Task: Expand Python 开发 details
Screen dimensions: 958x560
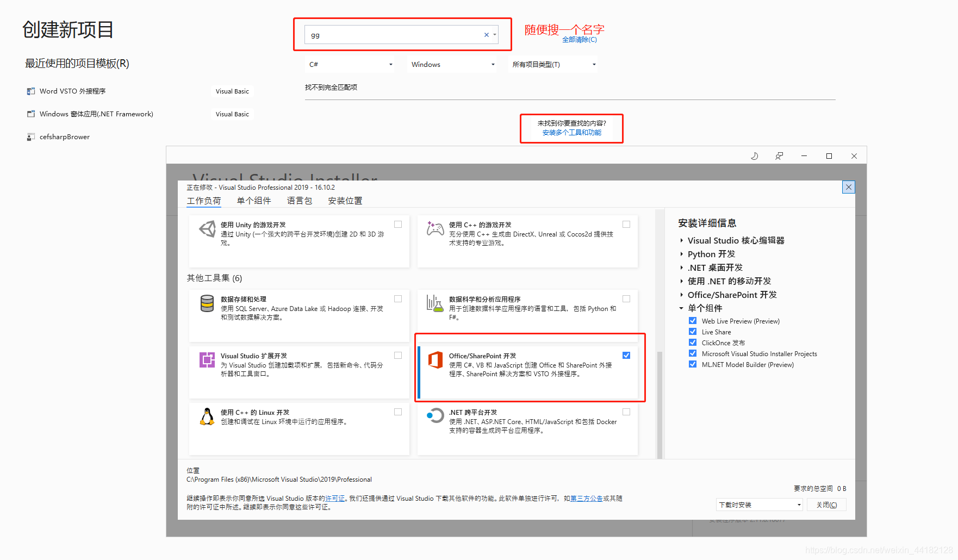Action: (x=682, y=254)
